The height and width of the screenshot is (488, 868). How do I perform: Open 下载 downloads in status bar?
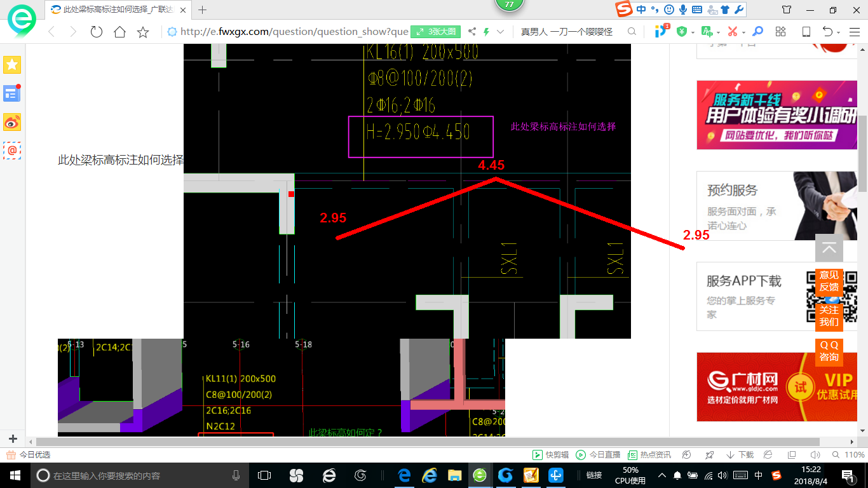tap(740, 455)
